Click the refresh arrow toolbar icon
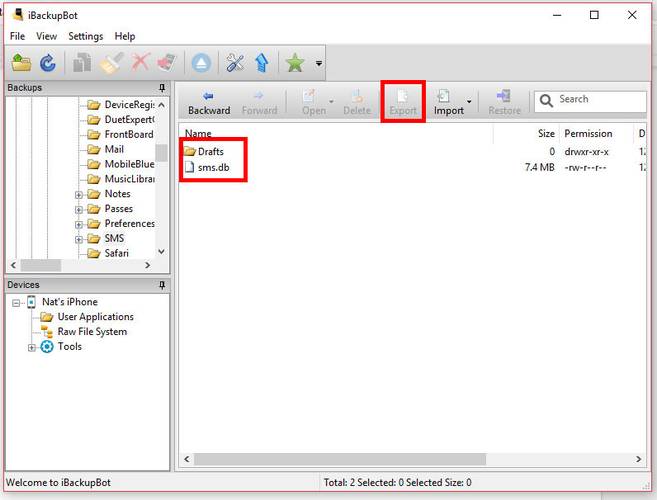 click(48, 63)
